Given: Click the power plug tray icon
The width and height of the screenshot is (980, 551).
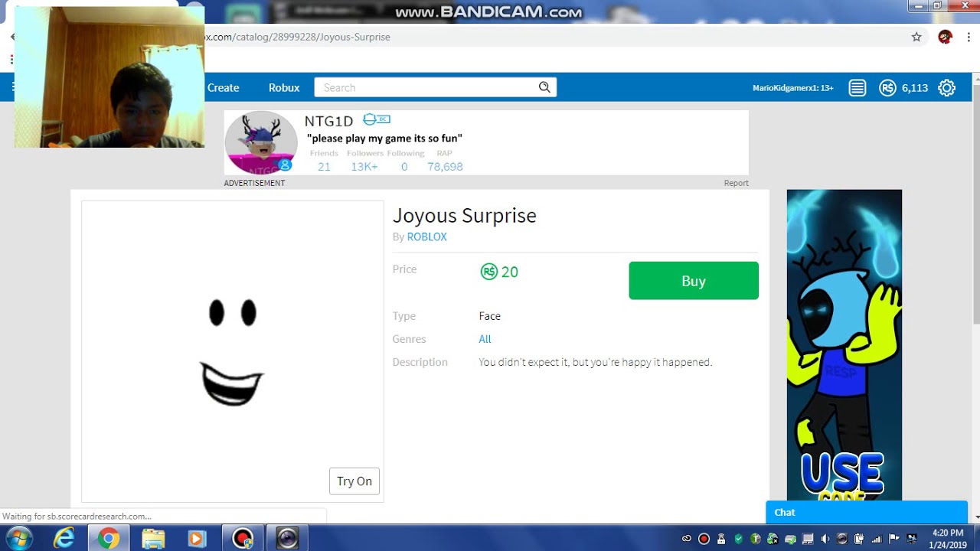Looking at the screenshot, I should pyautogui.click(x=860, y=538).
